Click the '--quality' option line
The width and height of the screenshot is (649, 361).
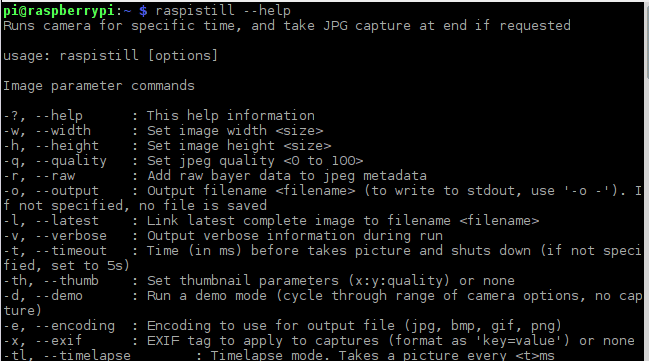coord(183,161)
